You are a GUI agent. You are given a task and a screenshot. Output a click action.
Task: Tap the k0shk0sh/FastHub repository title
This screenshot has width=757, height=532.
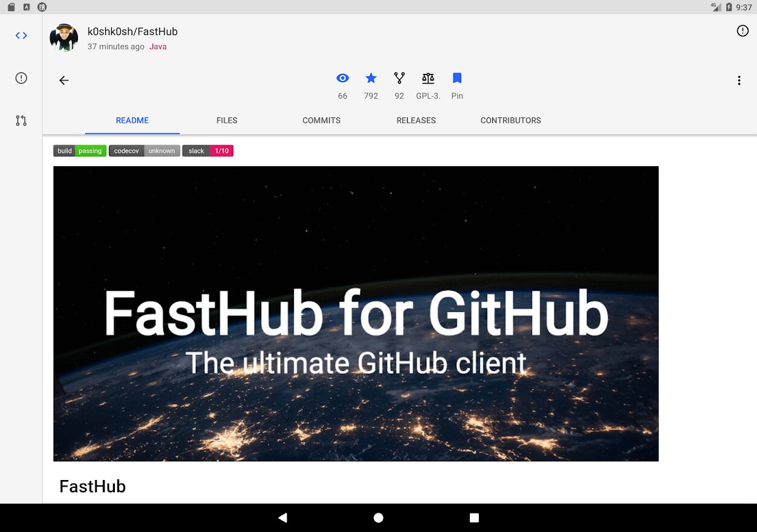point(132,31)
